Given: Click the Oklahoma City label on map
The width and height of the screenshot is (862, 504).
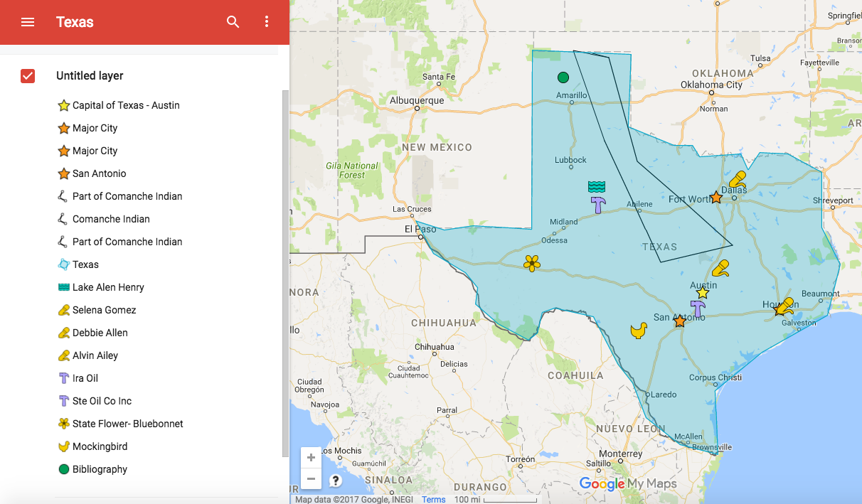Looking at the screenshot, I should (x=711, y=85).
